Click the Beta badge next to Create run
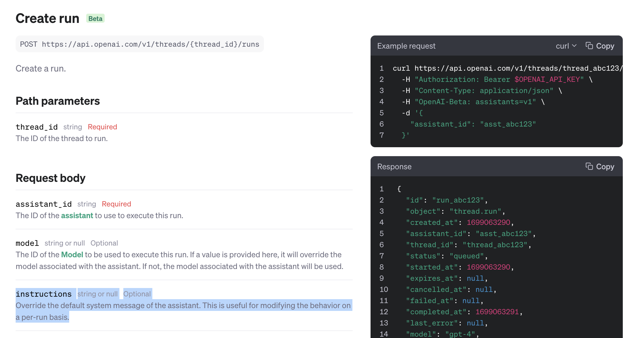 tap(95, 18)
